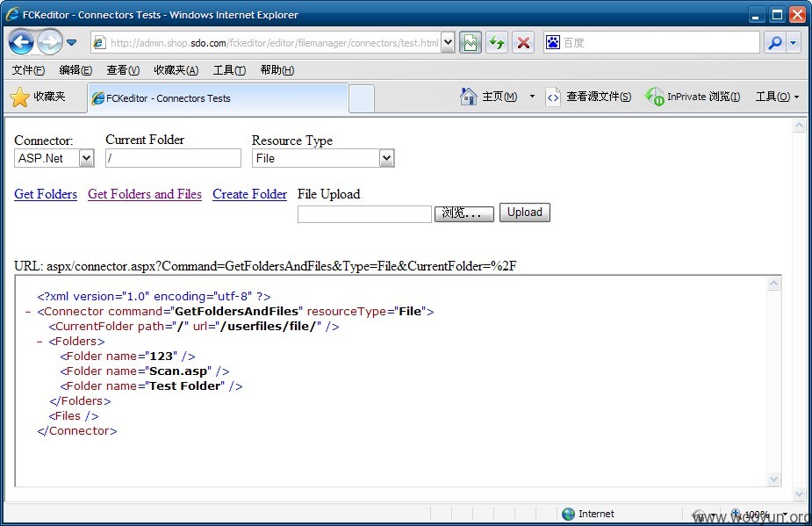Click the IE logo in title bar
This screenshot has width=812, height=526.
tap(12, 15)
